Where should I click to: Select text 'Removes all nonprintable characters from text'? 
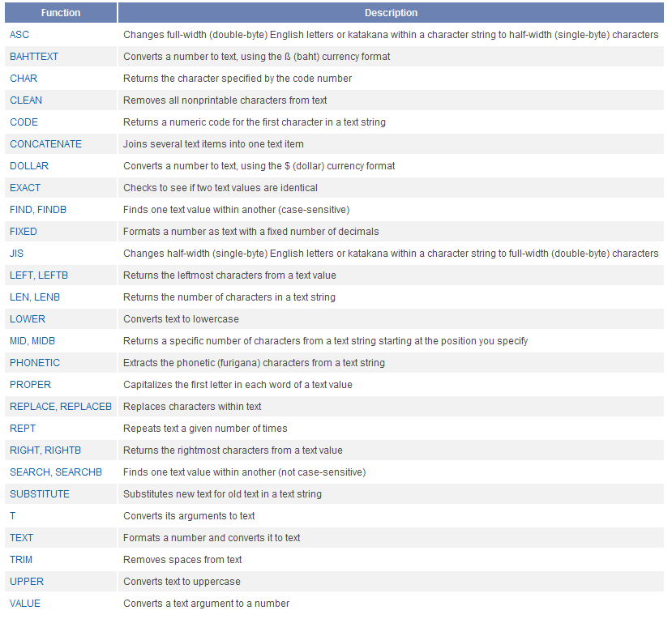tap(225, 100)
